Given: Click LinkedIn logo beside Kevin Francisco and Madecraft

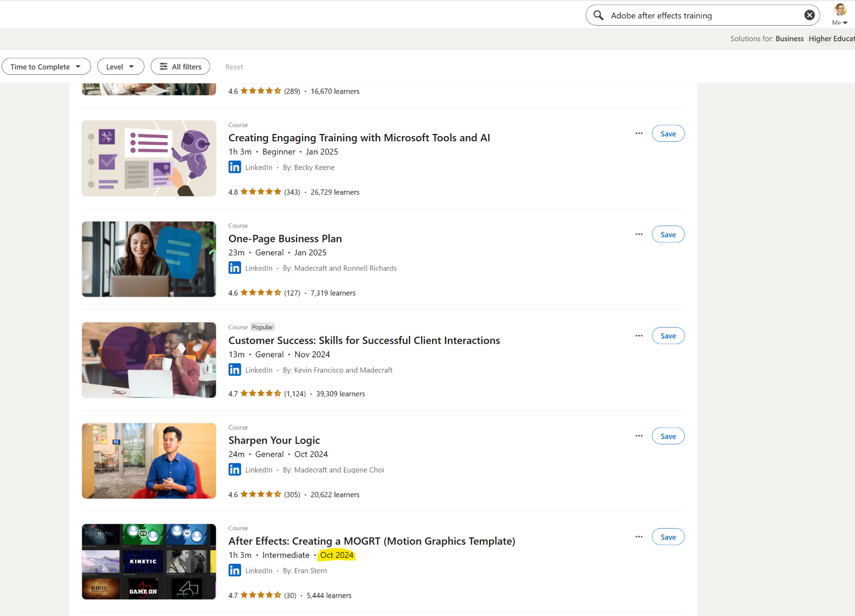Looking at the screenshot, I should [x=235, y=369].
